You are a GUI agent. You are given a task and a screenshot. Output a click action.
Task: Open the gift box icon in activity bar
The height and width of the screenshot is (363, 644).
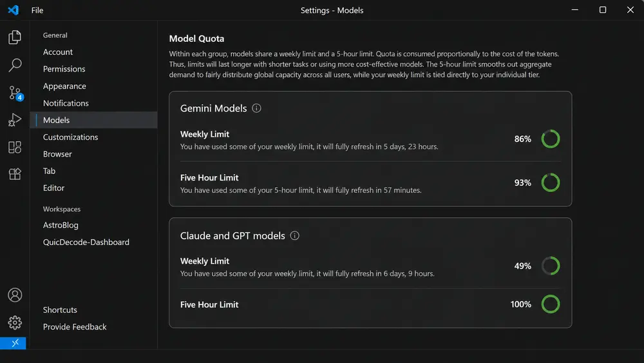point(15,174)
